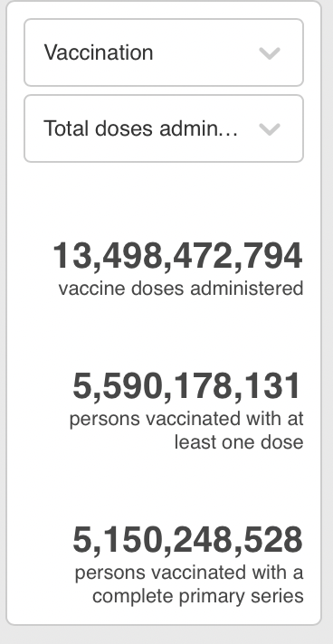Click the Total doses admin… text in selector

[x=140, y=128]
